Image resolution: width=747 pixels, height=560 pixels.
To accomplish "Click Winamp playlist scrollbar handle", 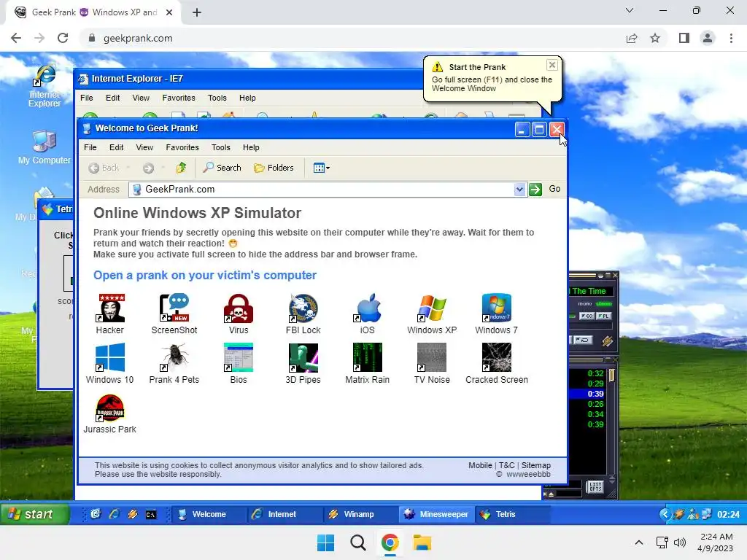I will tap(612, 376).
